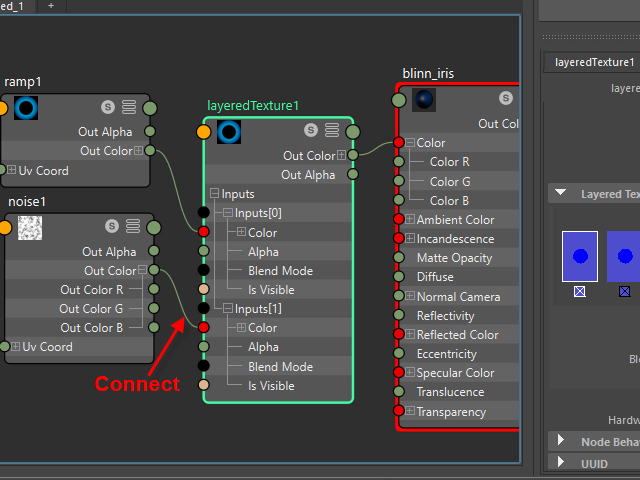This screenshot has width=640, height=480.
Task: Add a new tab with plus button
Action: coord(51,5)
